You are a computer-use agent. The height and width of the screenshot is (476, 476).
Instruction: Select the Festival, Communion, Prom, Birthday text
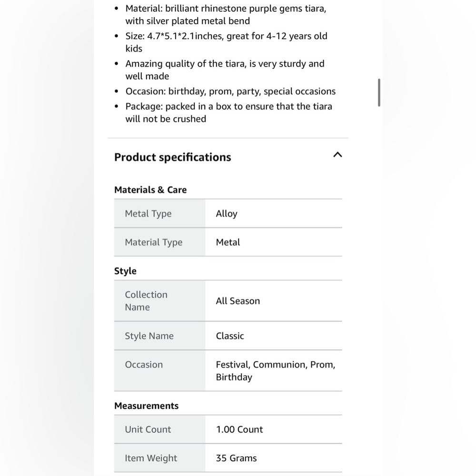[275, 371]
